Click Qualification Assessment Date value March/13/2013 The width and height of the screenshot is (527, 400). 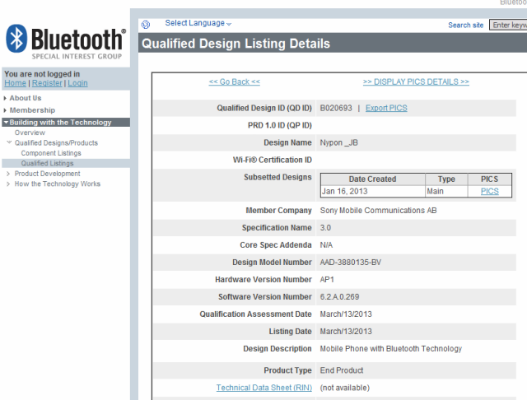pos(346,314)
